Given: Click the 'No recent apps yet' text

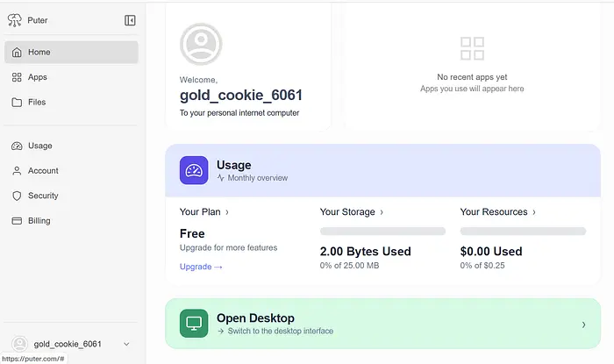Looking at the screenshot, I should [x=472, y=77].
